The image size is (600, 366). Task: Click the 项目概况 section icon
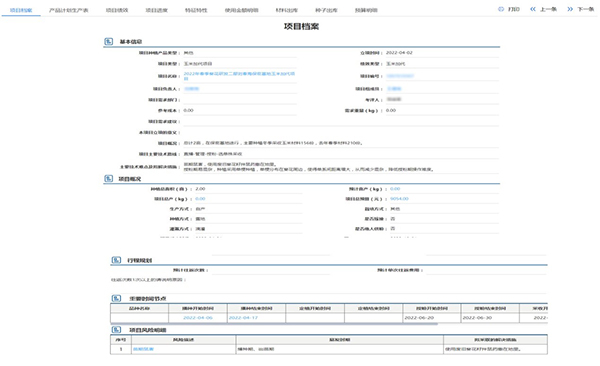109,179
